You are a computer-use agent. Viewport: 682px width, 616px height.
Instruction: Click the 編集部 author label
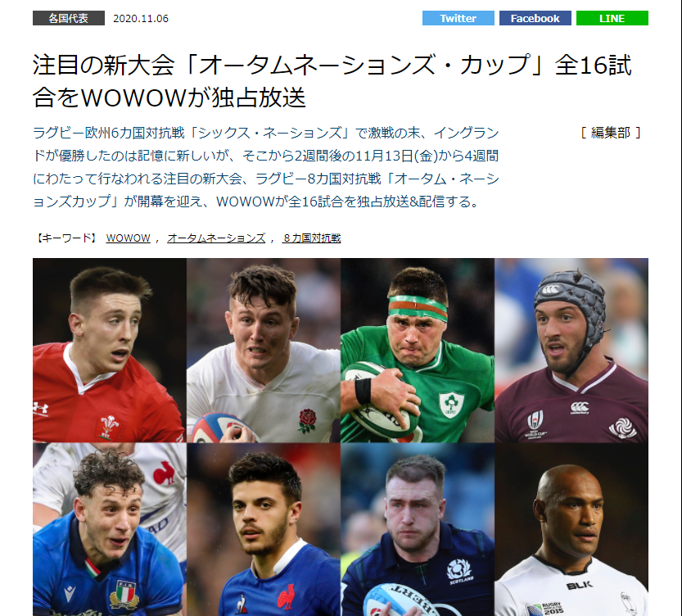611,133
